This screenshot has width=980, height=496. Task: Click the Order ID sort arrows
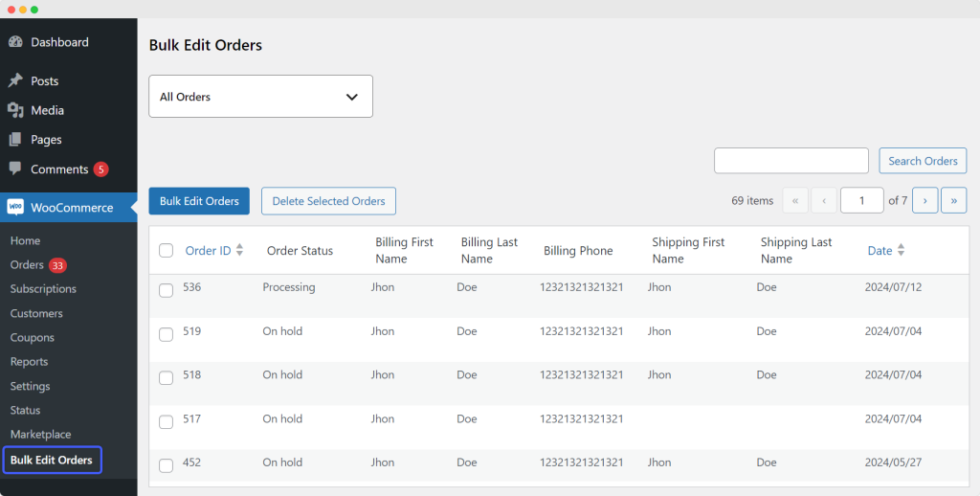click(240, 250)
